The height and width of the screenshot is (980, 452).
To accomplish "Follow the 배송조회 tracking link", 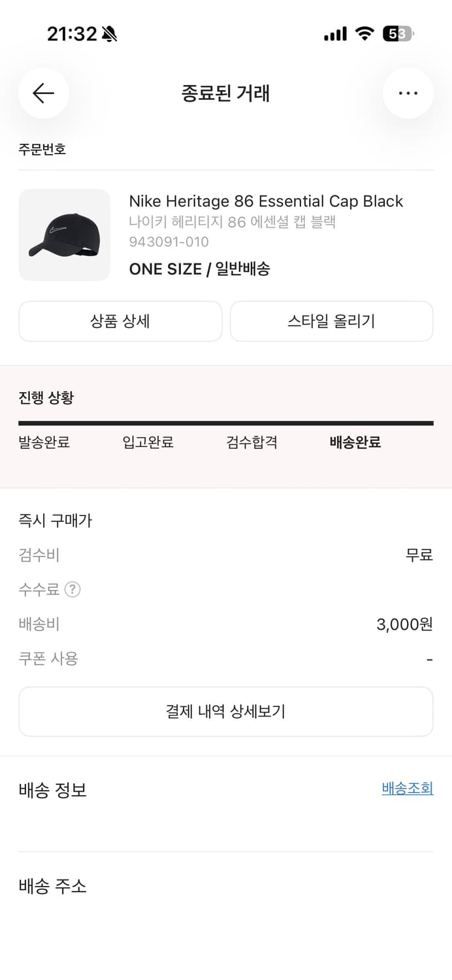I will tap(407, 789).
